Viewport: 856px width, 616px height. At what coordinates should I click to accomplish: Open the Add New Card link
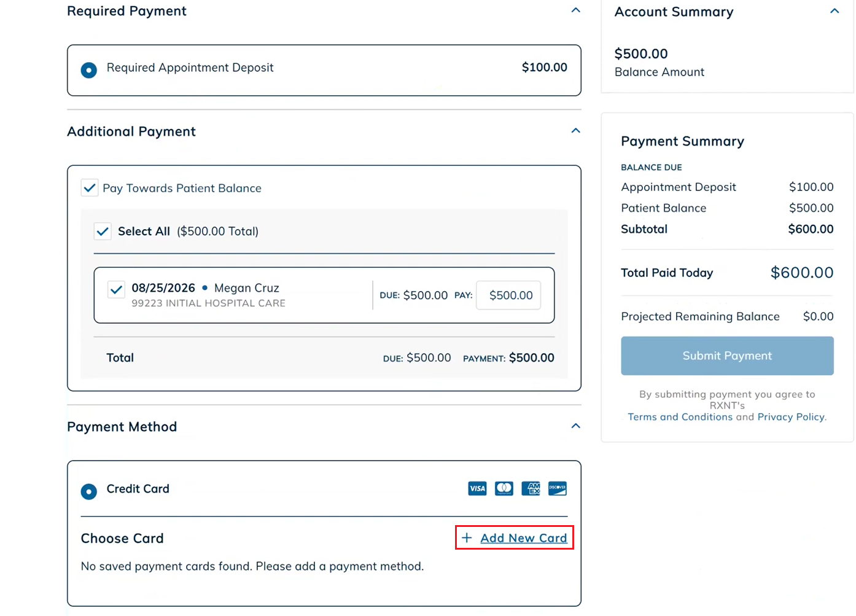point(524,538)
